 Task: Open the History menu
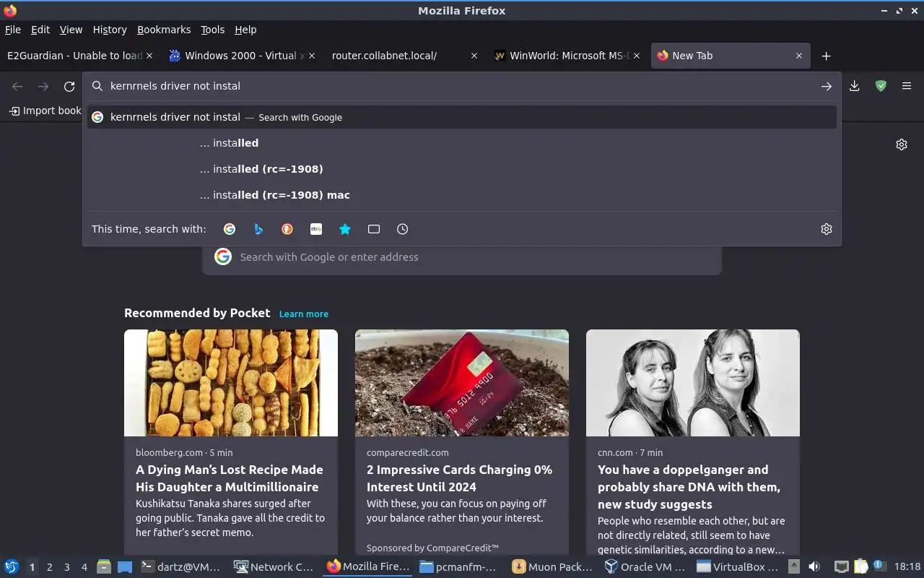[110, 30]
